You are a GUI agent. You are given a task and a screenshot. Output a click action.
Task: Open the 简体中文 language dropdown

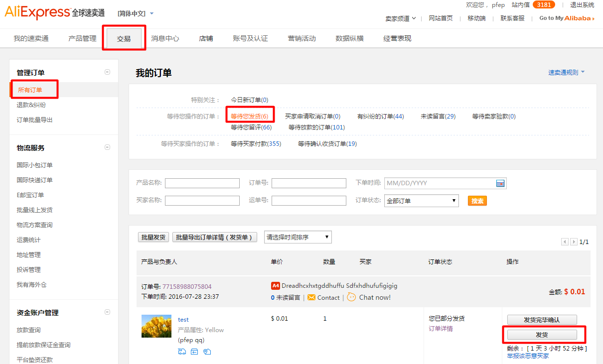[132, 14]
